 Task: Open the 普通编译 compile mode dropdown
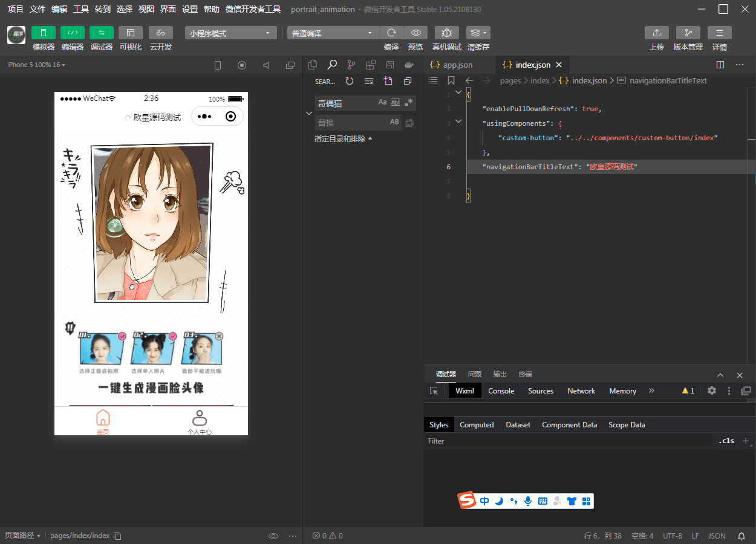pyautogui.click(x=332, y=33)
